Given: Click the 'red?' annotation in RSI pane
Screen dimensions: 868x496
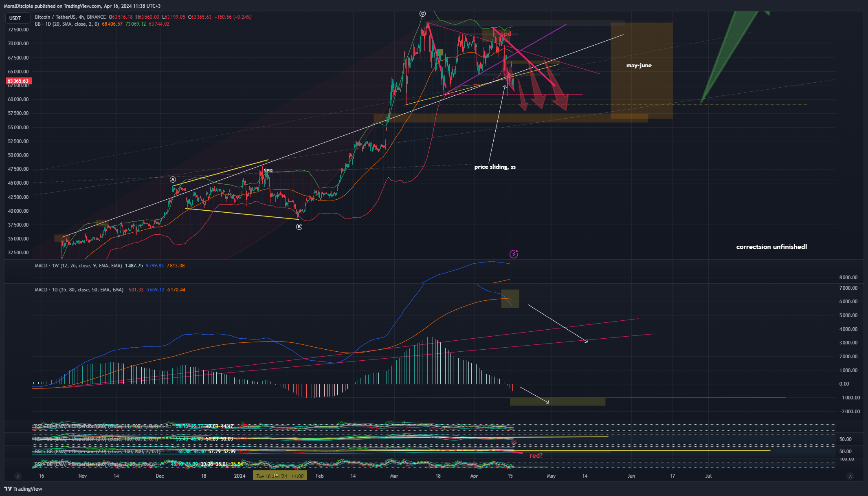Looking at the screenshot, I should pyautogui.click(x=536, y=456).
